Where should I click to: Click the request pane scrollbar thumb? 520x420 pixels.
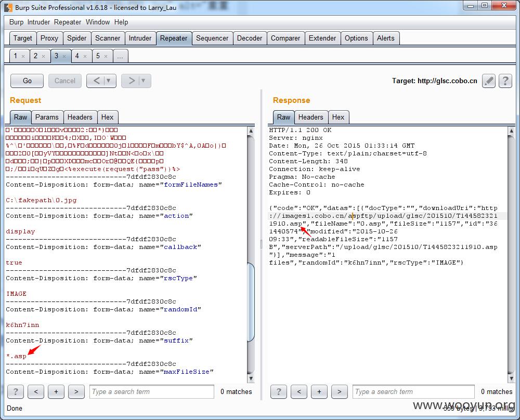(251, 302)
